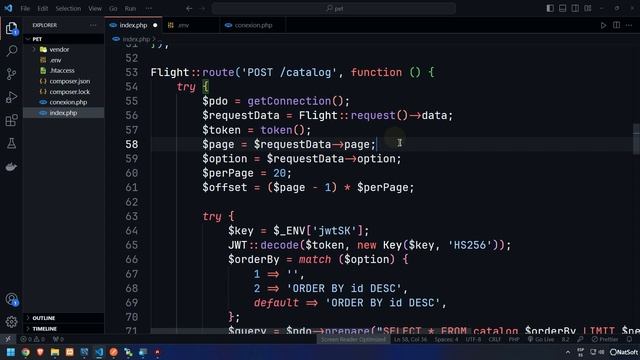Open the Windows Start button
This screenshot has width=640, height=360.
[11, 352]
